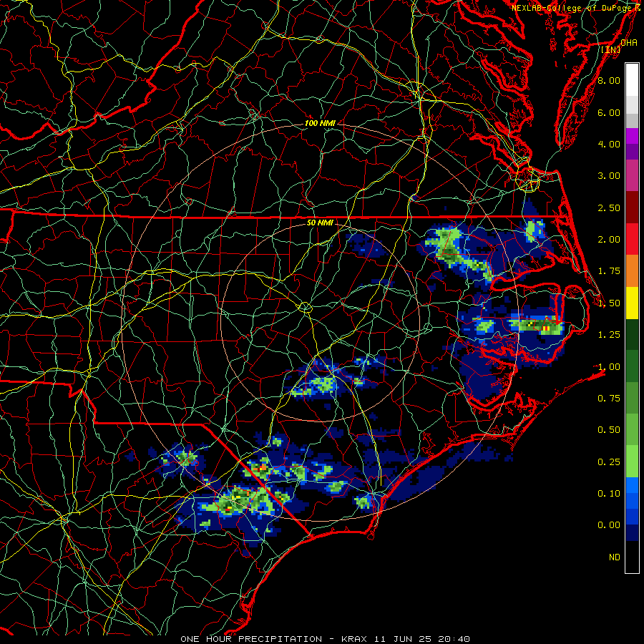The image size is (644, 644).
Task: Click the 0.75 legend value
Action: point(609,398)
